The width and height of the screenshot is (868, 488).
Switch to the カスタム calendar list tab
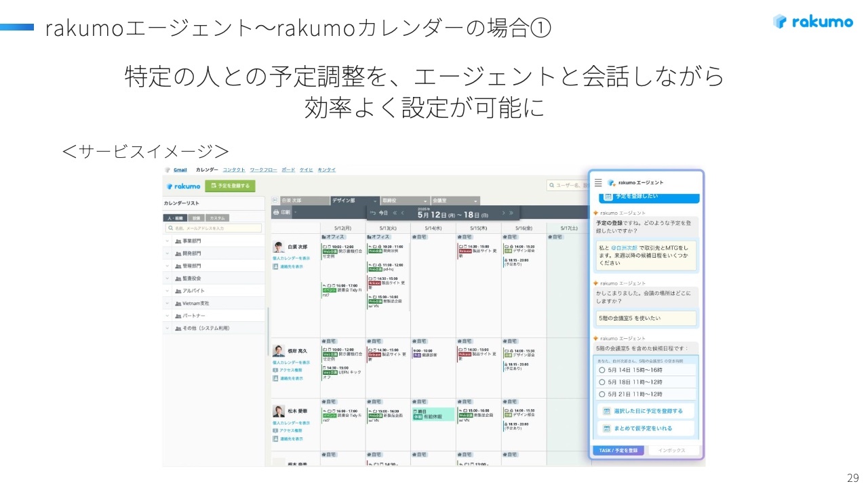tap(217, 218)
